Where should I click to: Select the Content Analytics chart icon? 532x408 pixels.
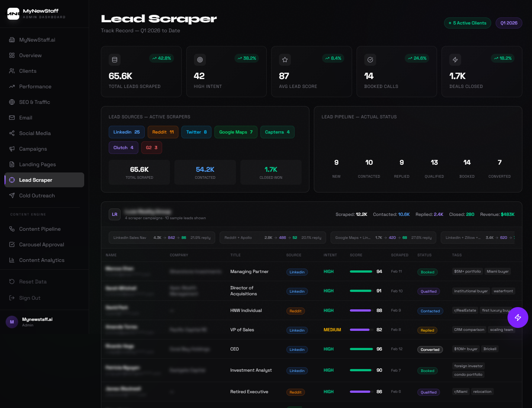[x=12, y=260]
